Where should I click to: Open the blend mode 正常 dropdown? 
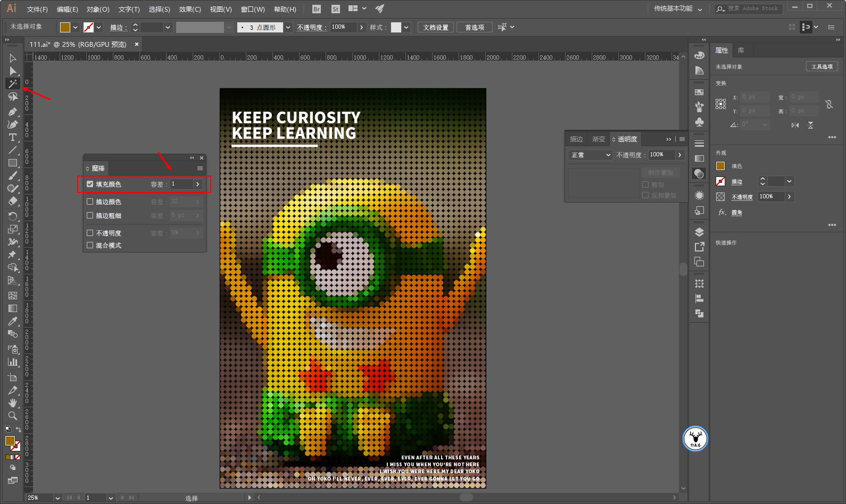point(591,155)
